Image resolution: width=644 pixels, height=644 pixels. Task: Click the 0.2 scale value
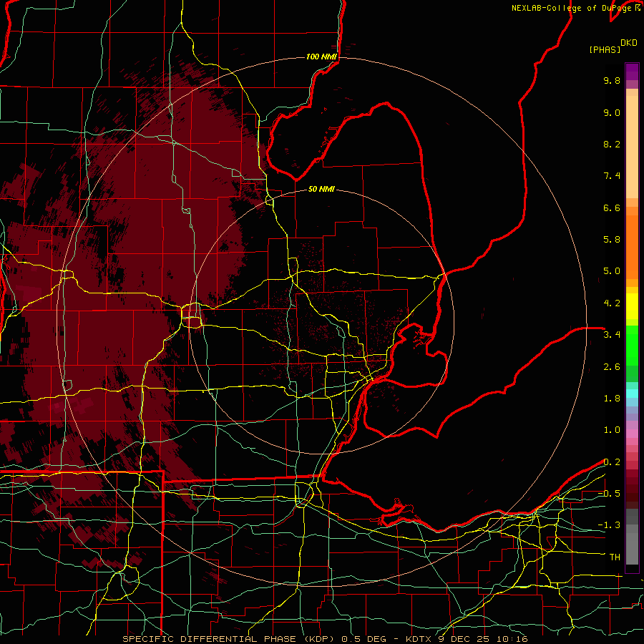click(x=612, y=462)
